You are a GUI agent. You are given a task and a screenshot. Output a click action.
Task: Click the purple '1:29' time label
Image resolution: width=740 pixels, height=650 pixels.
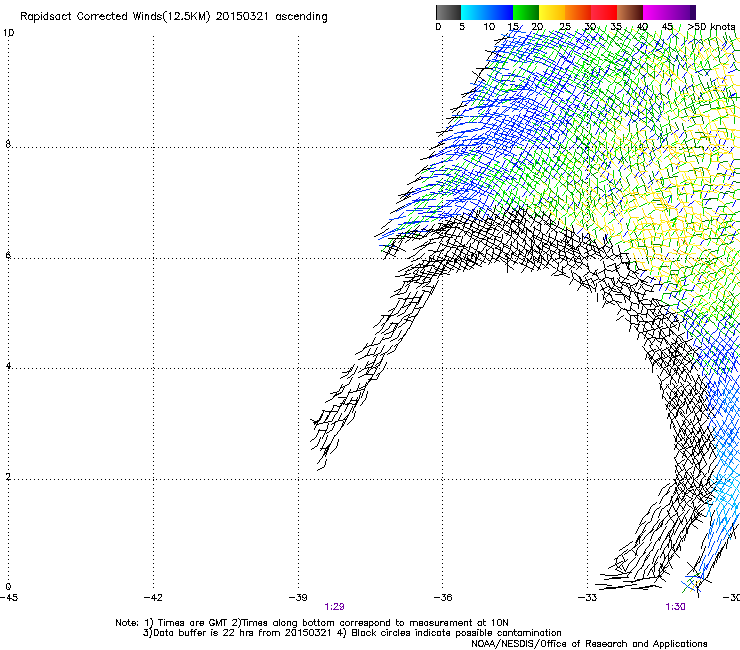pos(334,607)
